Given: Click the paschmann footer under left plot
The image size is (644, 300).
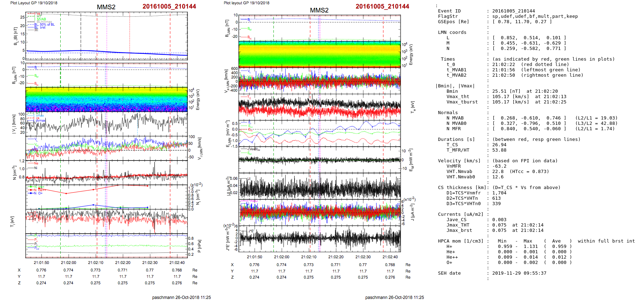Looking at the screenshot, I should (x=181, y=297).
